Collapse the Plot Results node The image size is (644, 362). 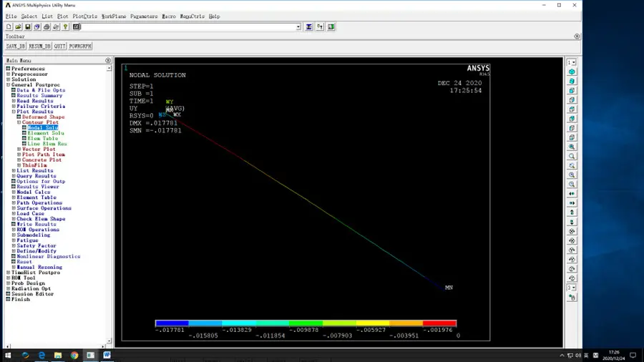(14, 112)
